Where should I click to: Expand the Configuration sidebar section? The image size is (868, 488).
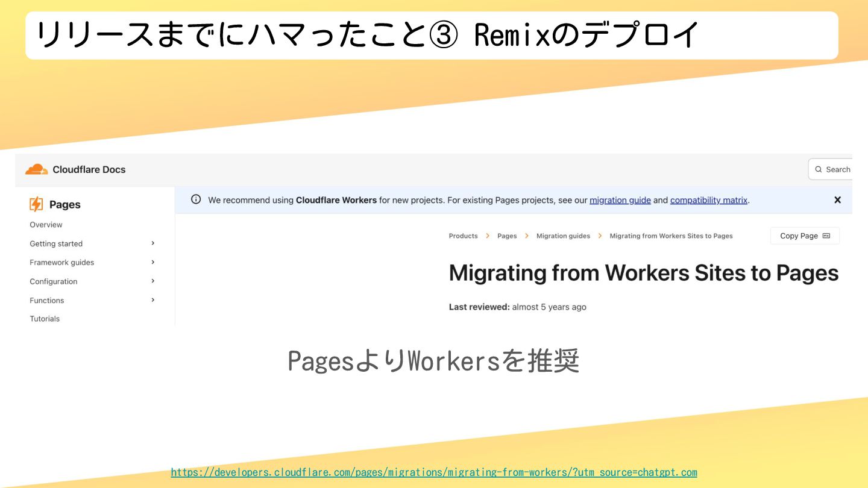click(153, 281)
